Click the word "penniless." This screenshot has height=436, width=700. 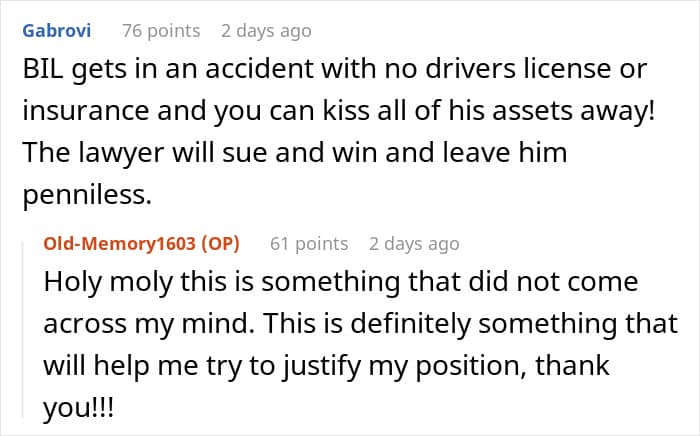(85, 196)
